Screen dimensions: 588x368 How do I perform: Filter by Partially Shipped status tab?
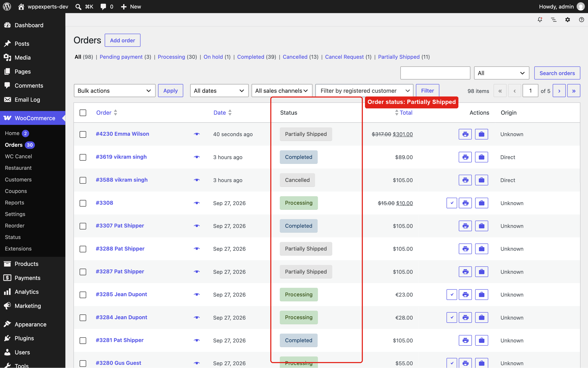(x=399, y=57)
